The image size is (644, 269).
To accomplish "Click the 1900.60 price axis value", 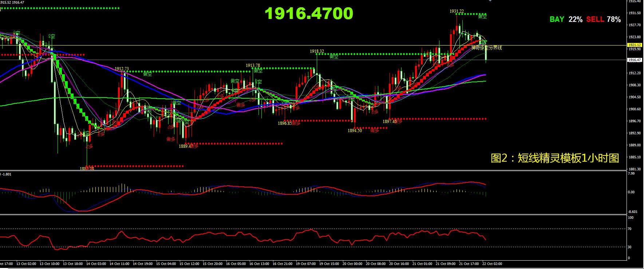I will tap(635, 109).
